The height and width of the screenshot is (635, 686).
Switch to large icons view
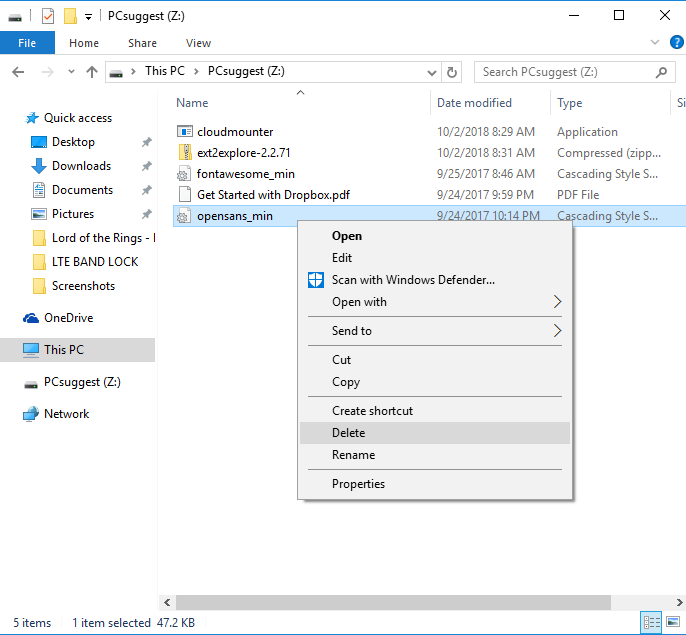coord(671,623)
